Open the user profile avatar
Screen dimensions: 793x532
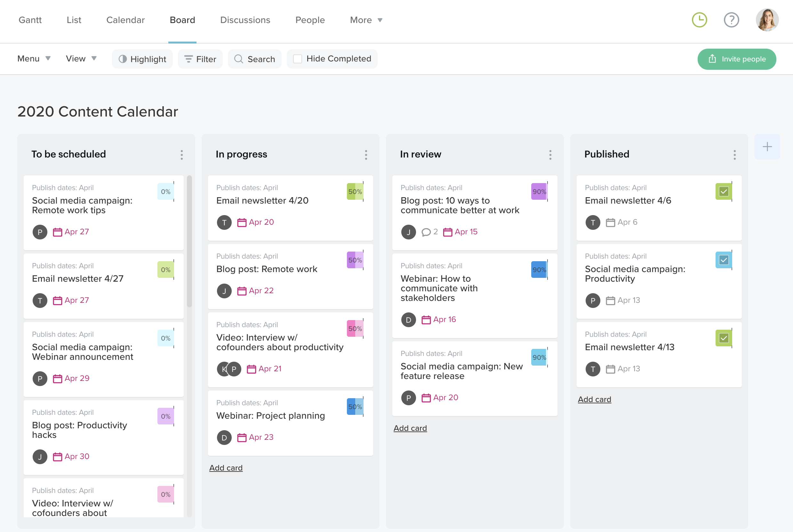[766, 20]
